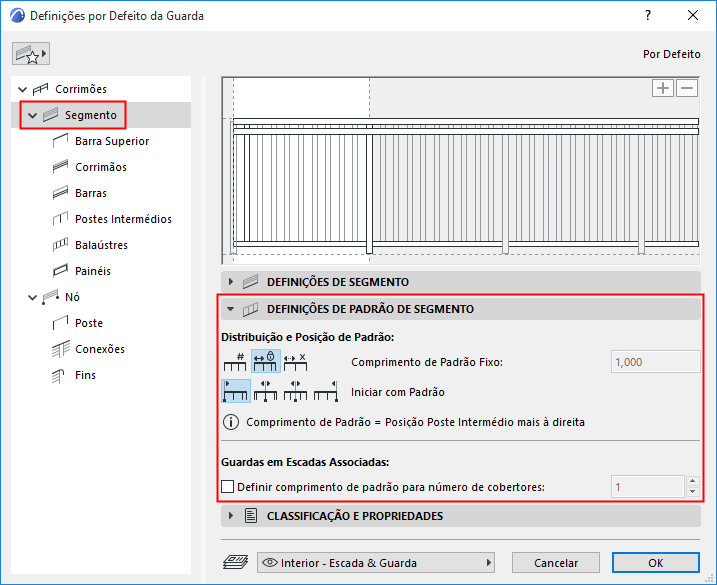Screen dimensions: 717x585
Task: Close the Definições por Defeito dialog
Action: 693,16
